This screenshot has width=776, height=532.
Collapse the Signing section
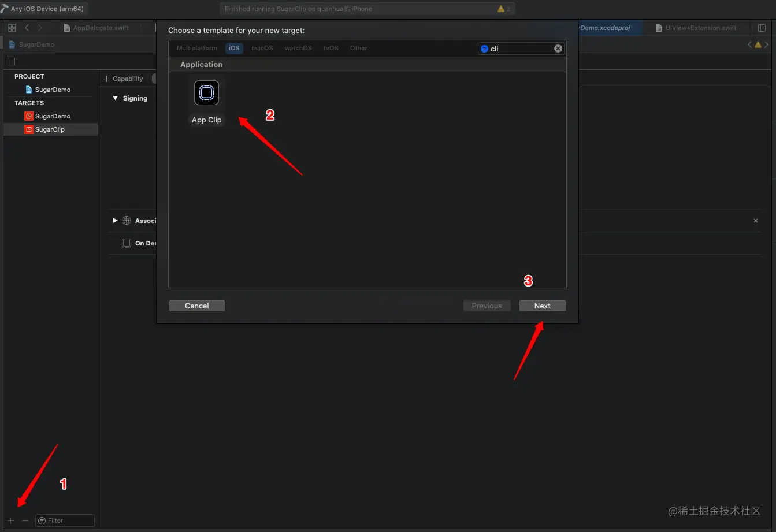pos(115,98)
